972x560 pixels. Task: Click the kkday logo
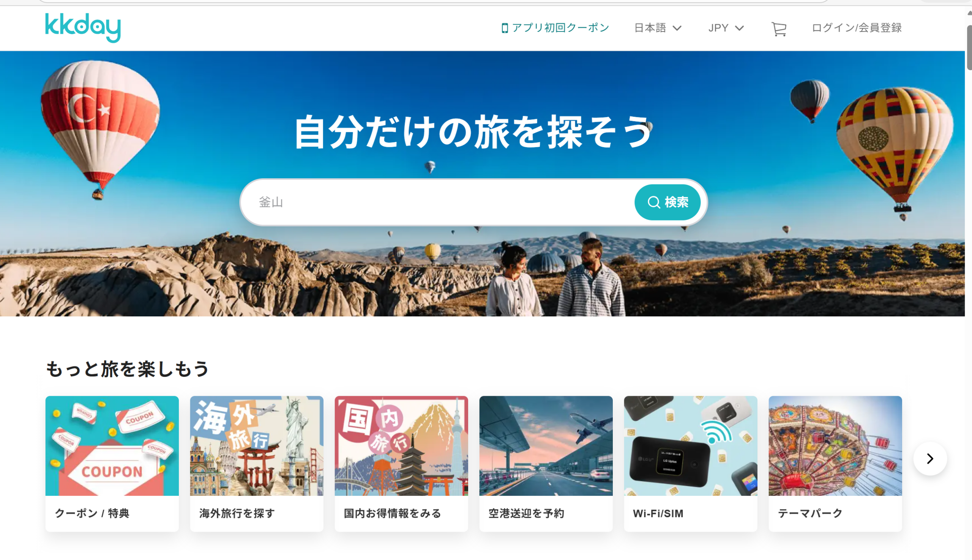click(x=83, y=28)
